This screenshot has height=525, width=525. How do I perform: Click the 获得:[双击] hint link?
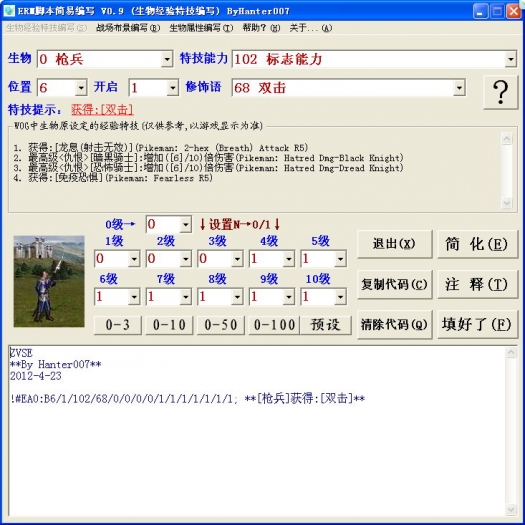click(102, 109)
